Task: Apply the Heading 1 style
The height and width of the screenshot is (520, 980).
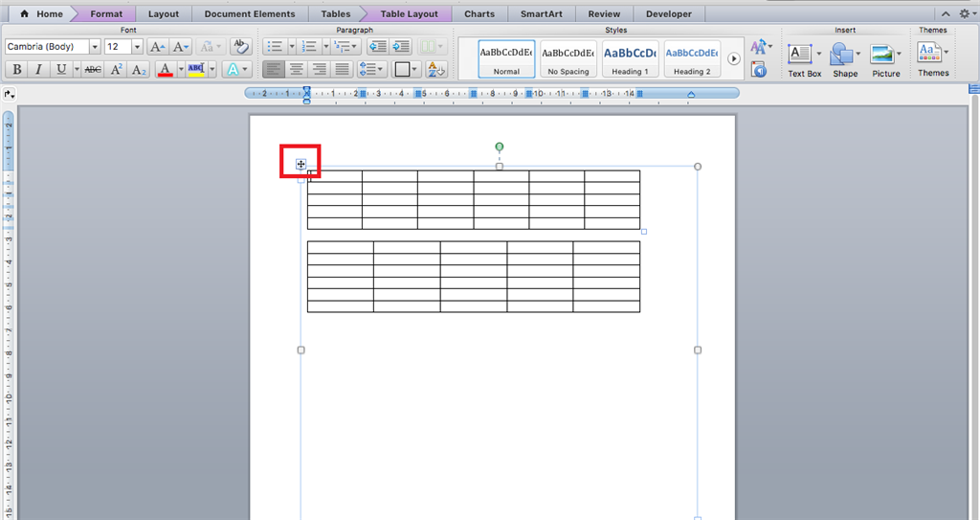Action: coord(630,59)
